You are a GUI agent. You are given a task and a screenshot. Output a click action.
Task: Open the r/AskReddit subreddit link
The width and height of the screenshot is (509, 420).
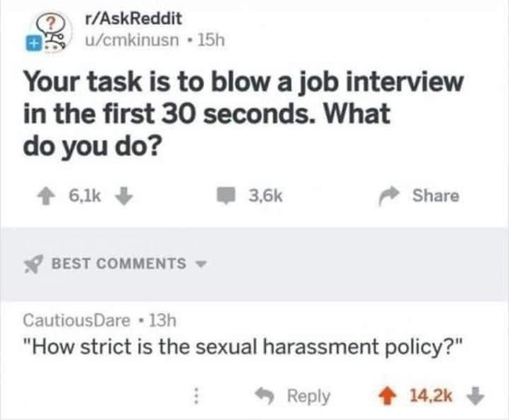133,19
